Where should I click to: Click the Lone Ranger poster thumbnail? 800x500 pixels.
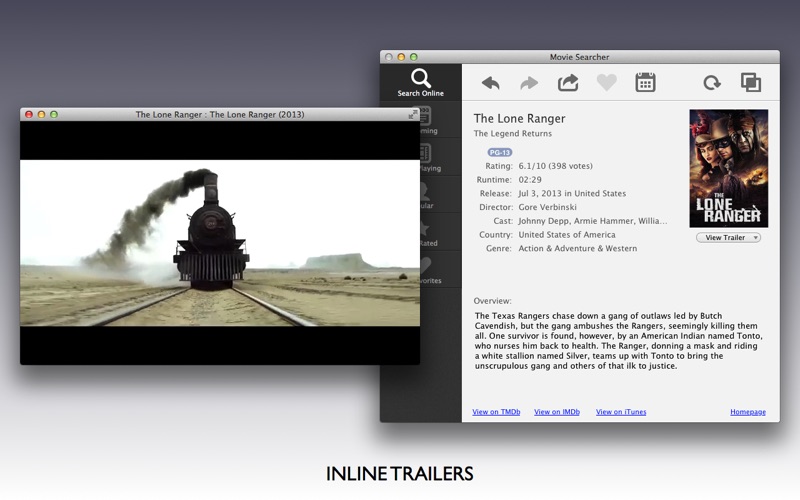pyautogui.click(x=728, y=168)
